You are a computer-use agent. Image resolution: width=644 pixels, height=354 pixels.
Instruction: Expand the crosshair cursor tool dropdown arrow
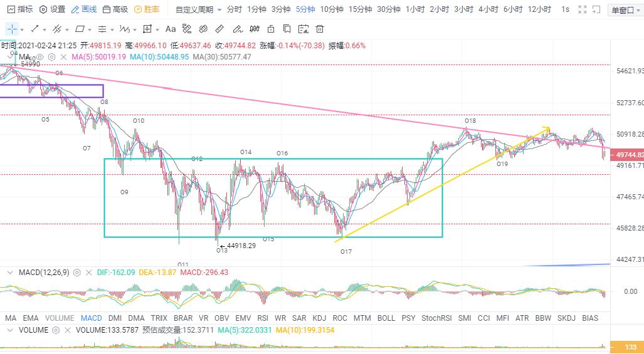(x=22, y=29)
